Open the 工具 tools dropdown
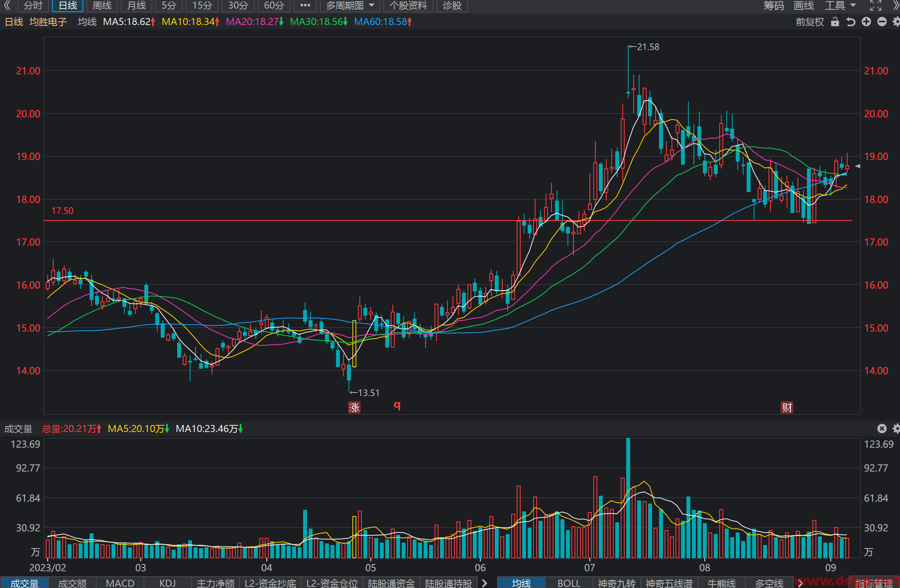This screenshot has width=900, height=588. pyautogui.click(x=841, y=5)
